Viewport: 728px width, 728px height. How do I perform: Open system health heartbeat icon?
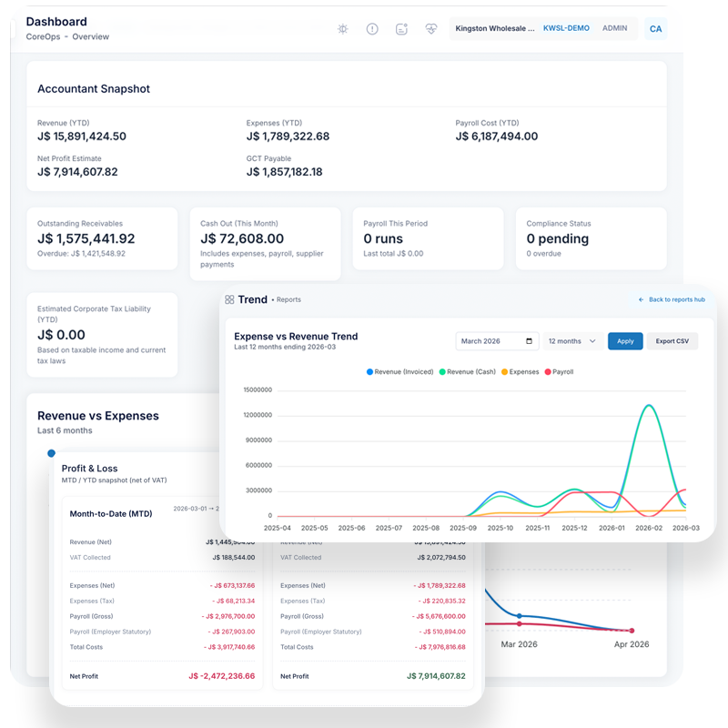pyautogui.click(x=431, y=29)
